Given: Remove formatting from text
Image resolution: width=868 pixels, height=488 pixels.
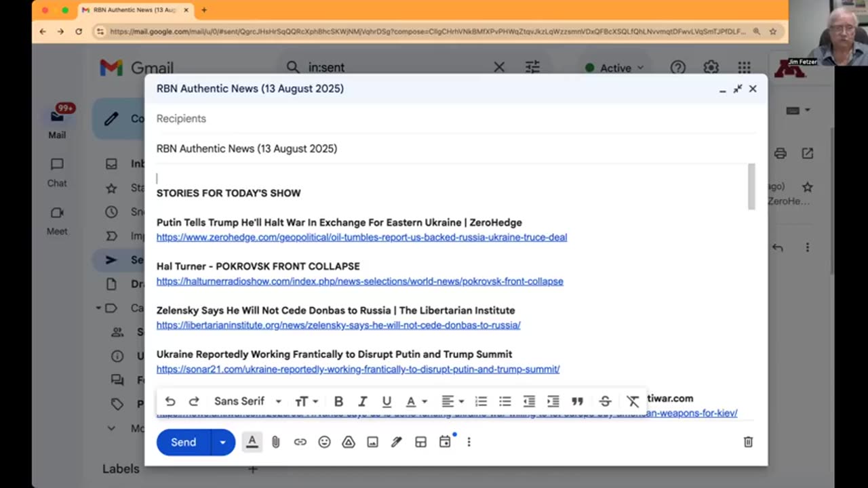Looking at the screenshot, I should pos(632,401).
